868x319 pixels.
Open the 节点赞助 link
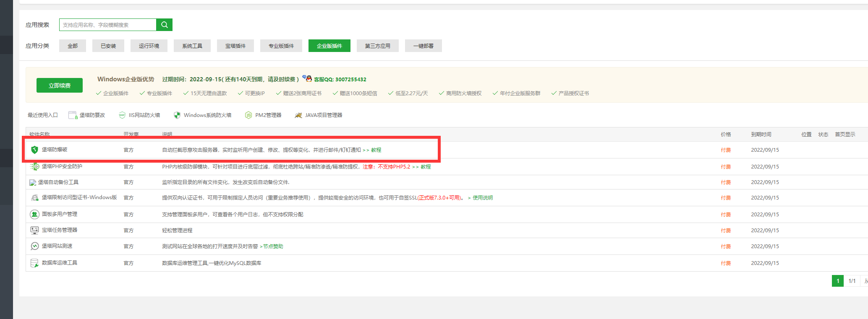pos(273,246)
